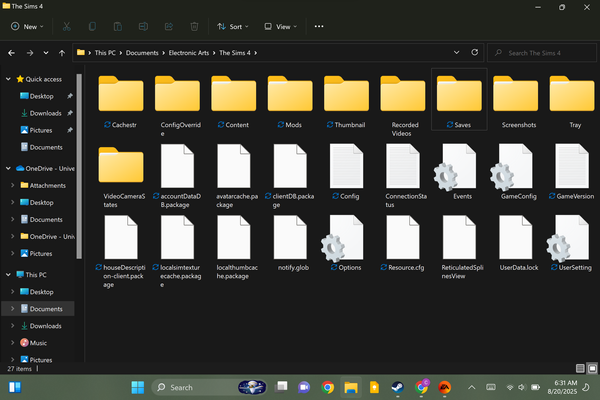Click the taskbar Search box
Viewport: 600px width, 400px height.
pos(210,387)
